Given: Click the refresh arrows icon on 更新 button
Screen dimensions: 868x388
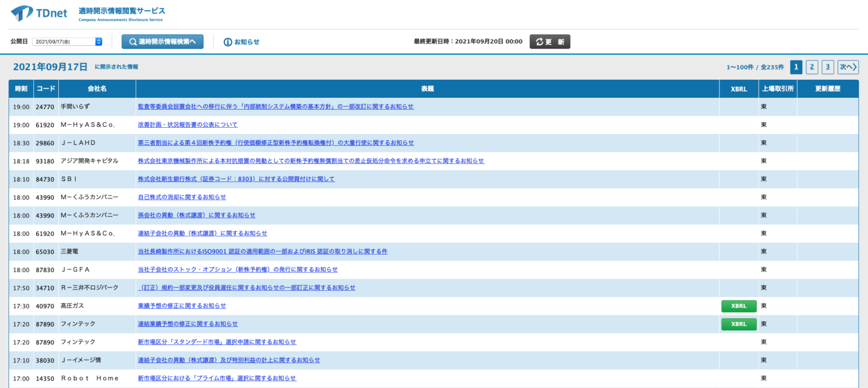Looking at the screenshot, I should click(x=539, y=41).
